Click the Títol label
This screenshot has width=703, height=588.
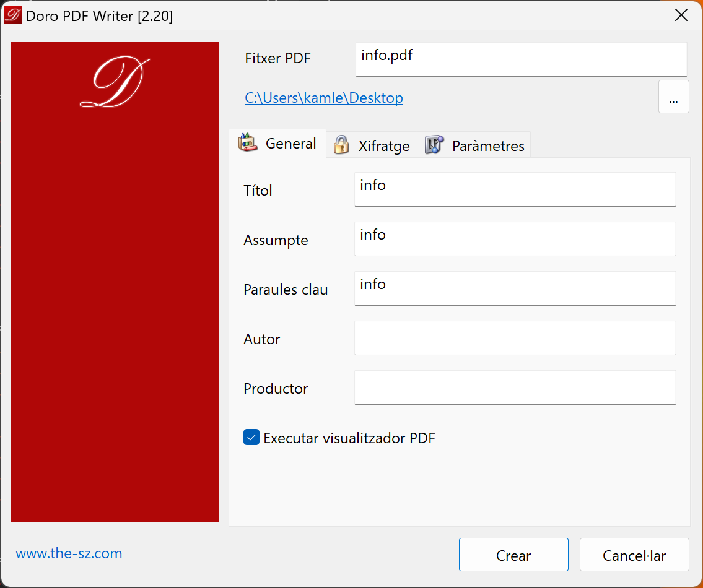point(258,190)
